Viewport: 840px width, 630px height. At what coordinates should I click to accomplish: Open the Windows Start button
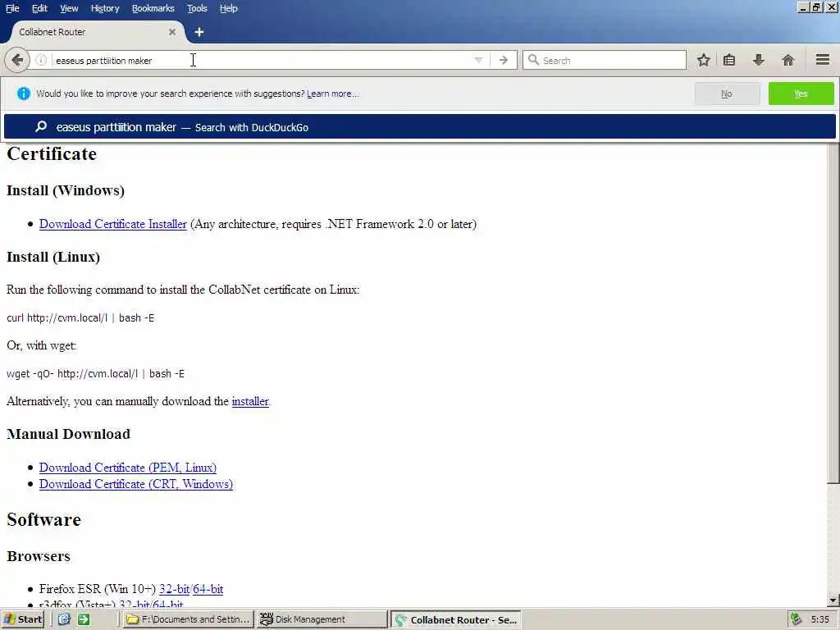(x=23, y=619)
